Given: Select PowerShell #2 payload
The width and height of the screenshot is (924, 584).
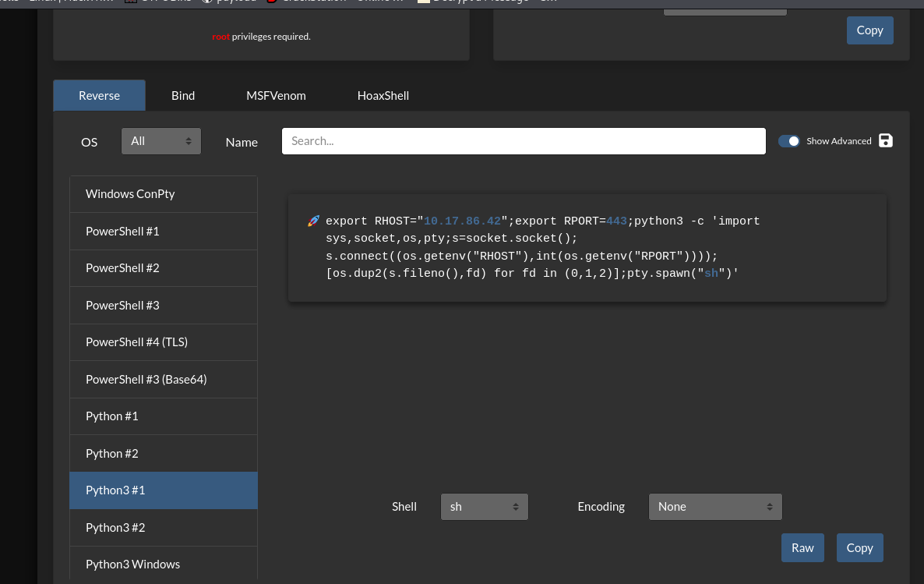Looking at the screenshot, I should [164, 267].
